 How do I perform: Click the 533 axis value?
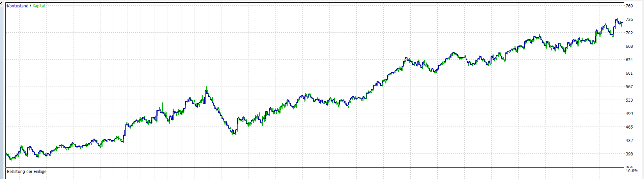pyautogui.click(x=629, y=100)
